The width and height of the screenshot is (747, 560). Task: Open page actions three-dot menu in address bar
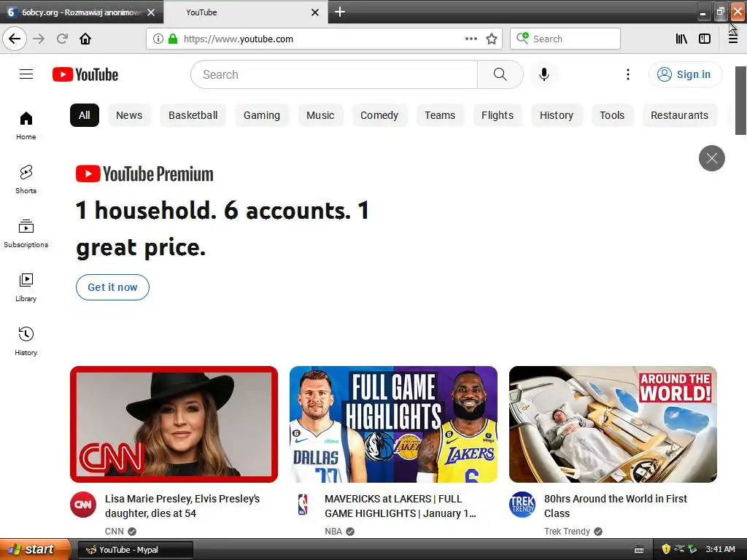(x=471, y=39)
